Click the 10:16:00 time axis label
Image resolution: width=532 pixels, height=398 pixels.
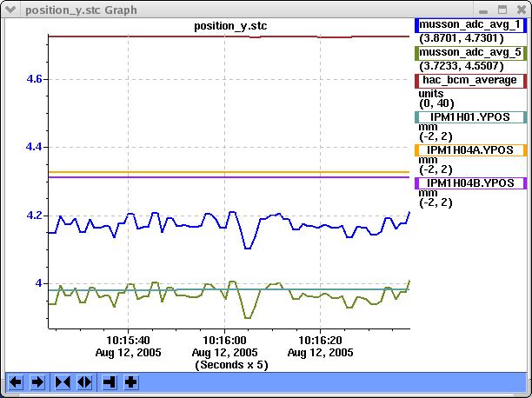224,340
